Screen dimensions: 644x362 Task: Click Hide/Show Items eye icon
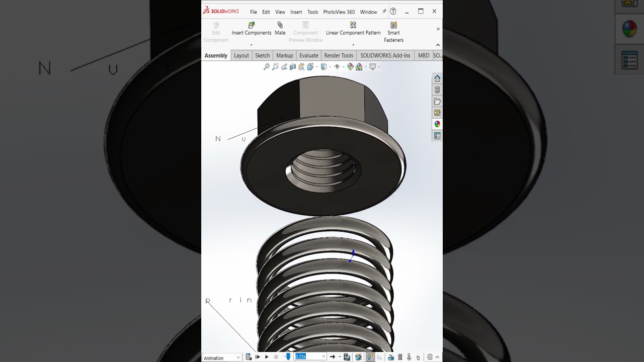337,66
